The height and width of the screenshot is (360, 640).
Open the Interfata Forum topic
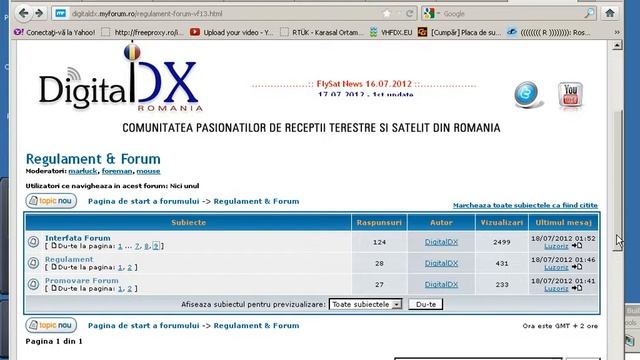[x=78, y=238]
